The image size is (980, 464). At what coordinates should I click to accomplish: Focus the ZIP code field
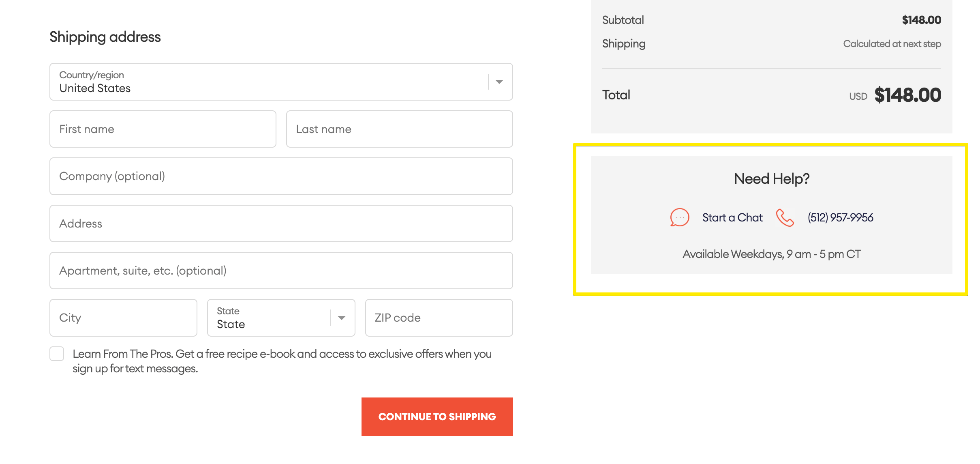tap(439, 318)
